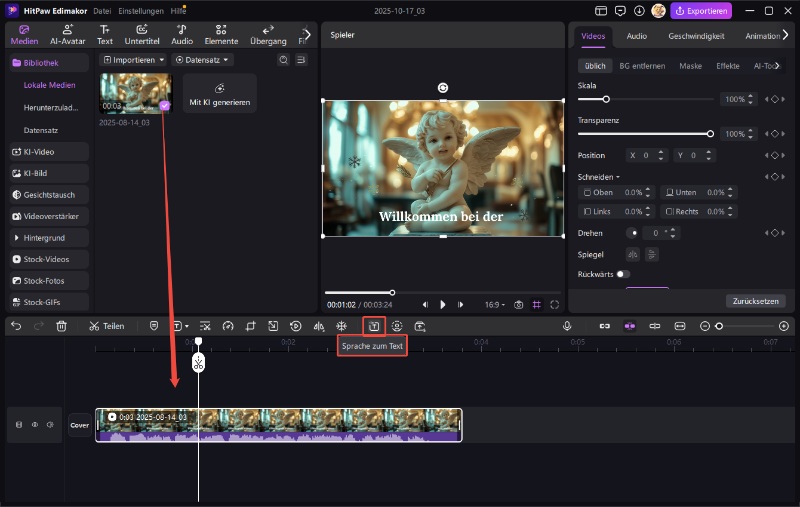Open the Untertitel tab
This screenshot has width=800, height=507.
pyautogui.click(x=142, y=35)
